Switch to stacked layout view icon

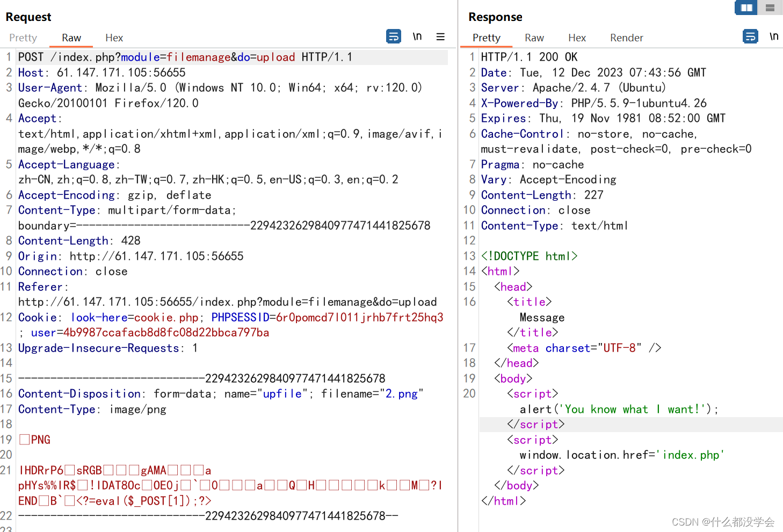tap(770, 8)
